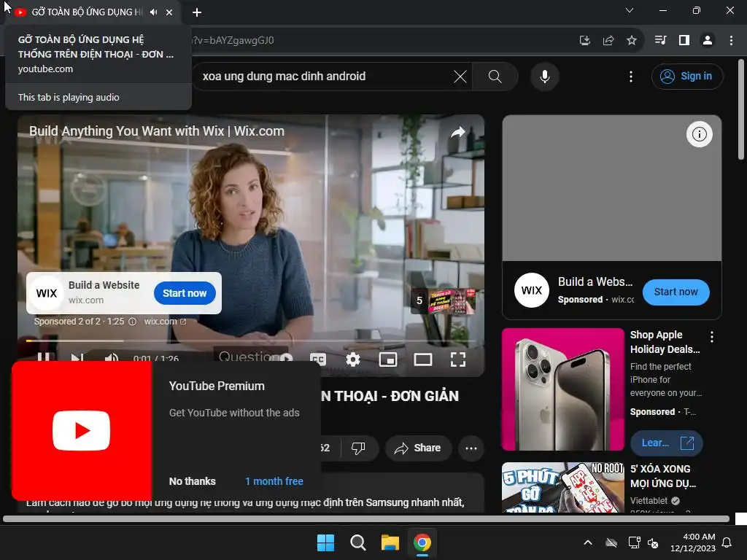Click the OneDrive cloud tray icon
Viewport: 747px width, 560px height.
coord(611,542)
